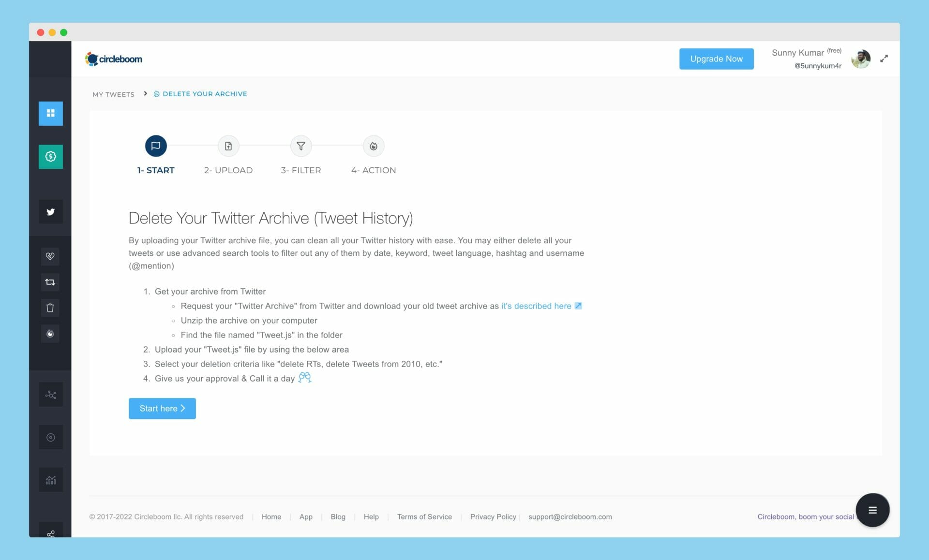Select the 1- START step label
The height and width of the screenshot is (560, 929).
point(156,170)
